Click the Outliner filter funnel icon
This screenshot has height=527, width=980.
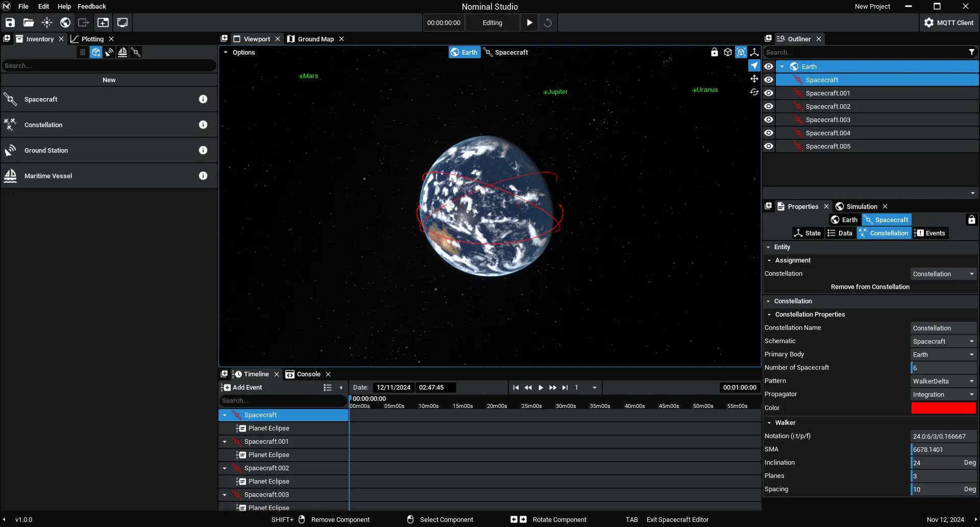(x=972, y=52)
